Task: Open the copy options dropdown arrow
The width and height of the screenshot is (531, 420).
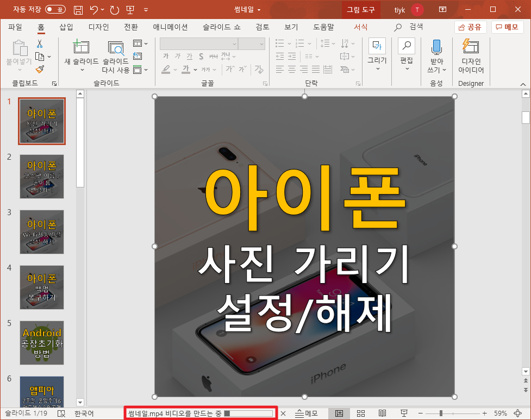Action: tap(49, 57)
